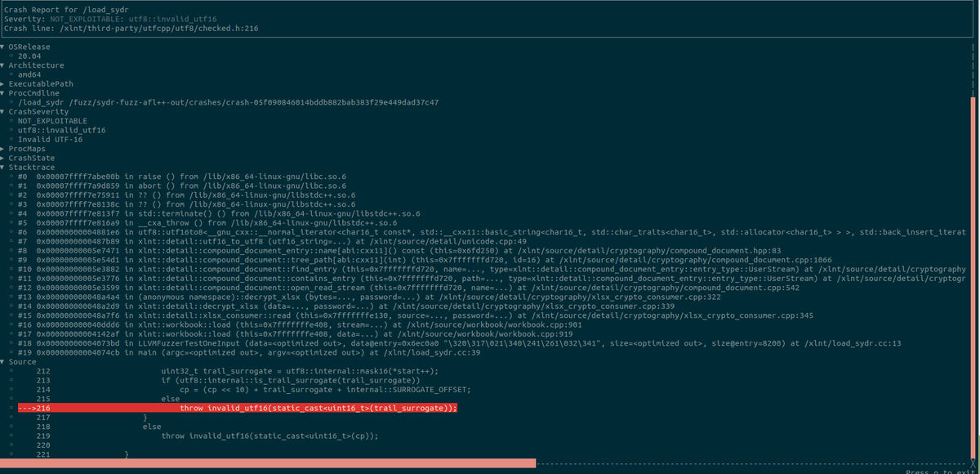Select stack frame #0 raise in libc
This screenshot has width=980, height=474.
click(x=163, y=176)
